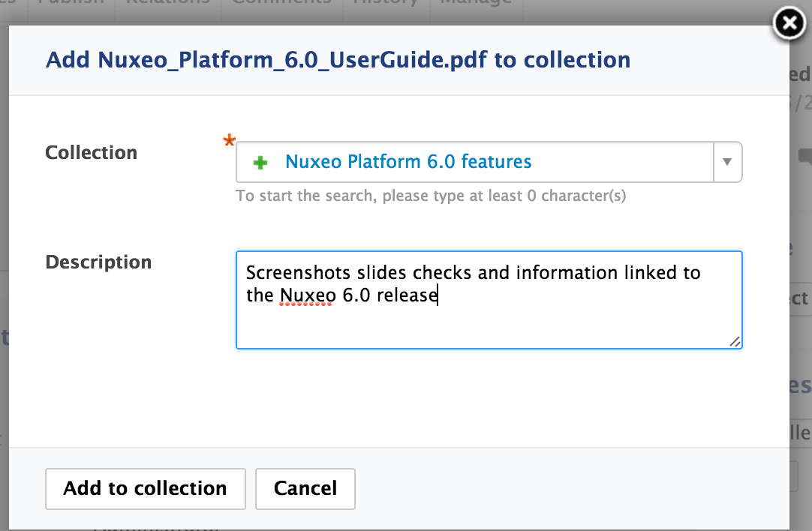Click the Description field label

pyautogui.click(x=98, y=262)
